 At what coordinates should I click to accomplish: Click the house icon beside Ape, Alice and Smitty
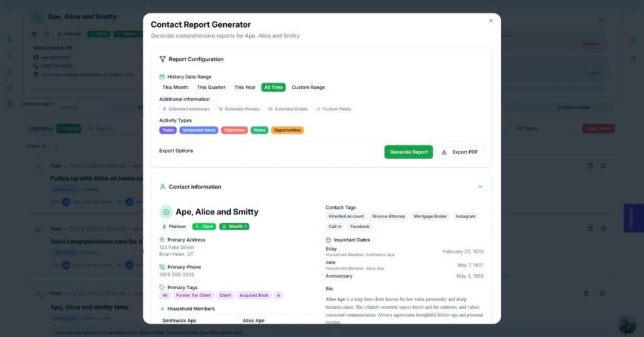(166, 212)
